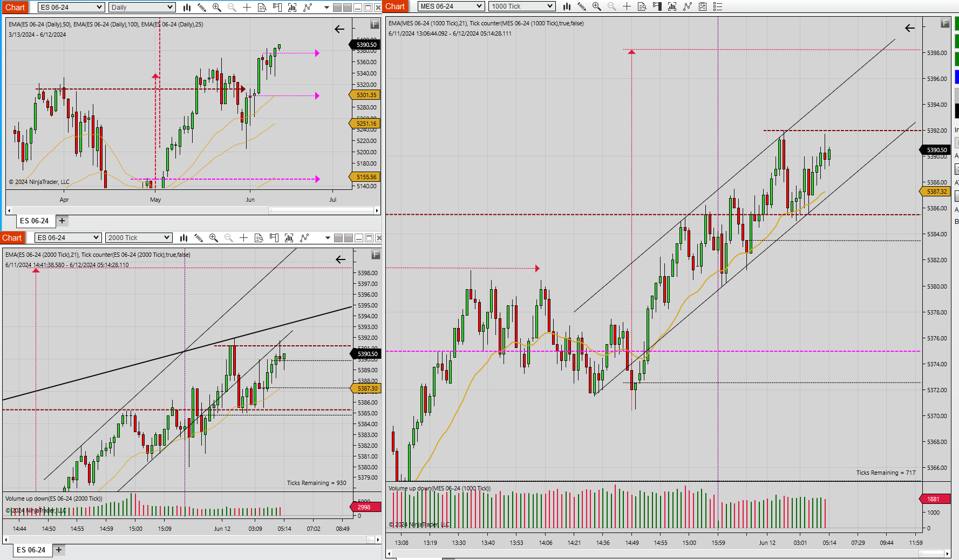Toggle interval link button in Daily chart
Screen dimensions: 959x560
point(348,8)
